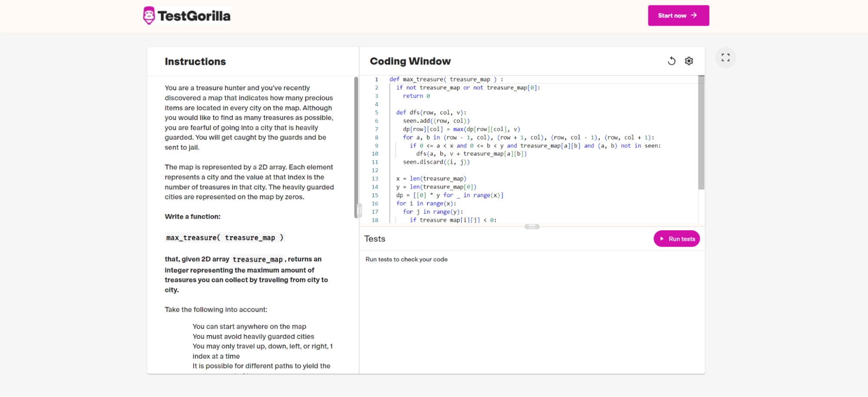Screen dimensions: 868x397
Task: Click the Start now button
Action: tap(678, 16)
